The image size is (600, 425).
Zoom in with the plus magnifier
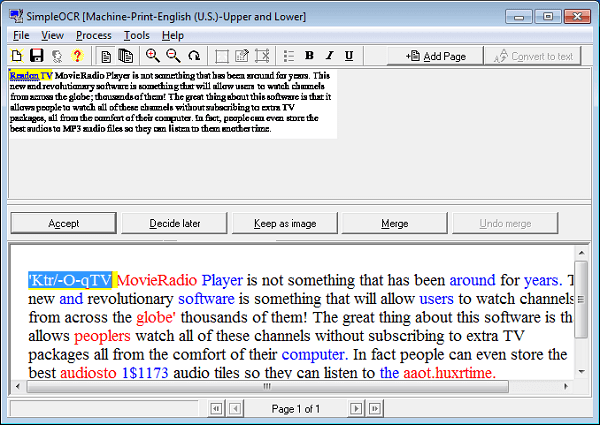point(153,56)
